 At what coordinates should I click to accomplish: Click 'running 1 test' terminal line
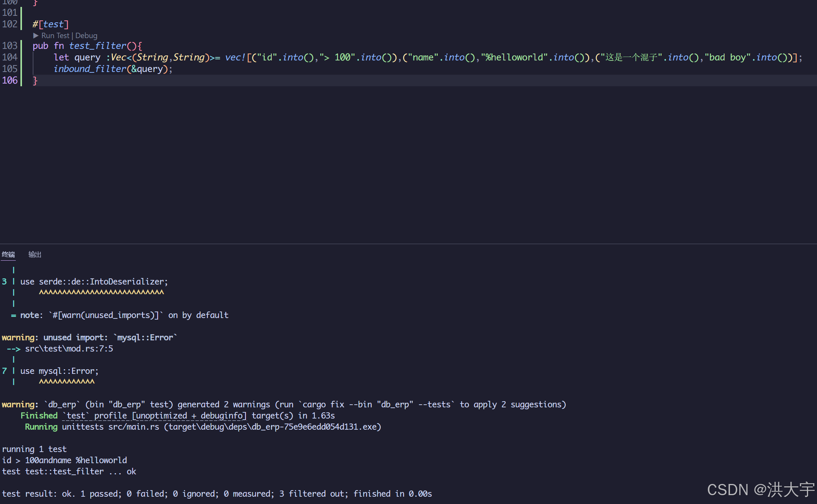tap(34, 449)
